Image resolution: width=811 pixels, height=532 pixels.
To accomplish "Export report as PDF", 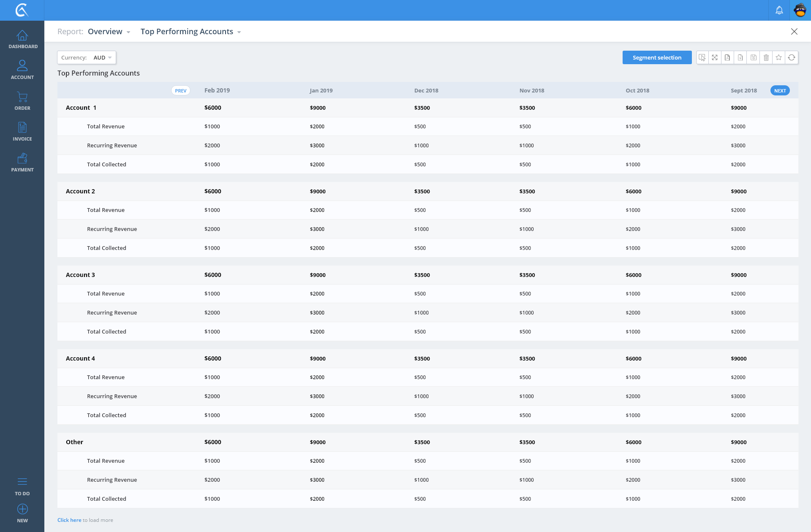I will coord(727,57).
